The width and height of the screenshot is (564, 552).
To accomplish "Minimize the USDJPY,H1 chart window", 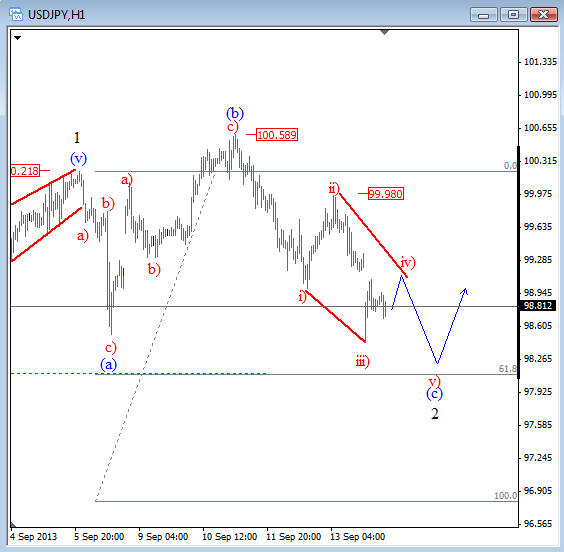I will (x=483, y=15).
